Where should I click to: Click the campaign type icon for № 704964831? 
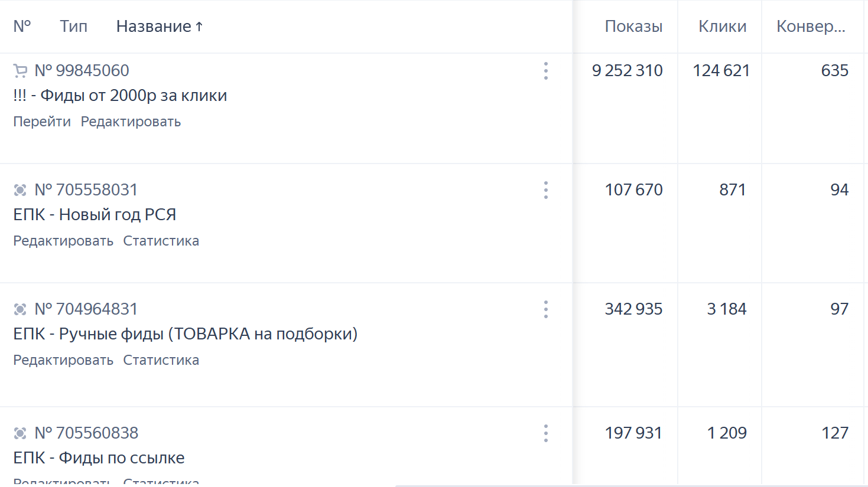point(19,309)
